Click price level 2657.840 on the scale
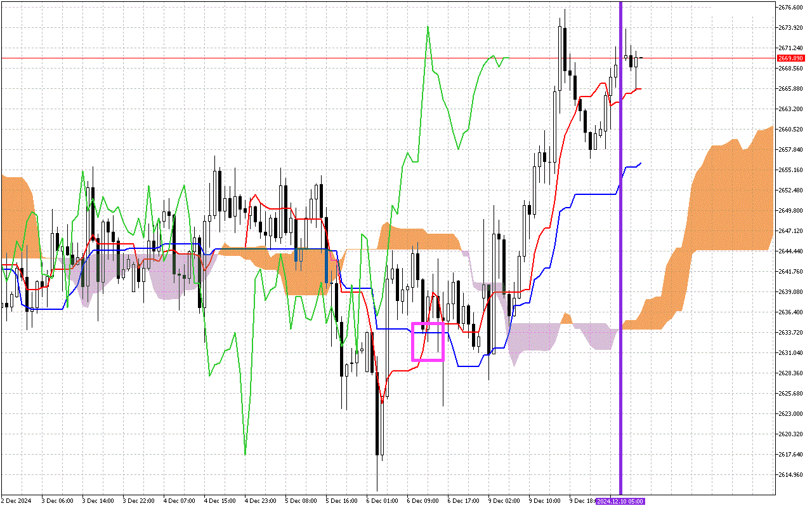 [x=790, y=150]
